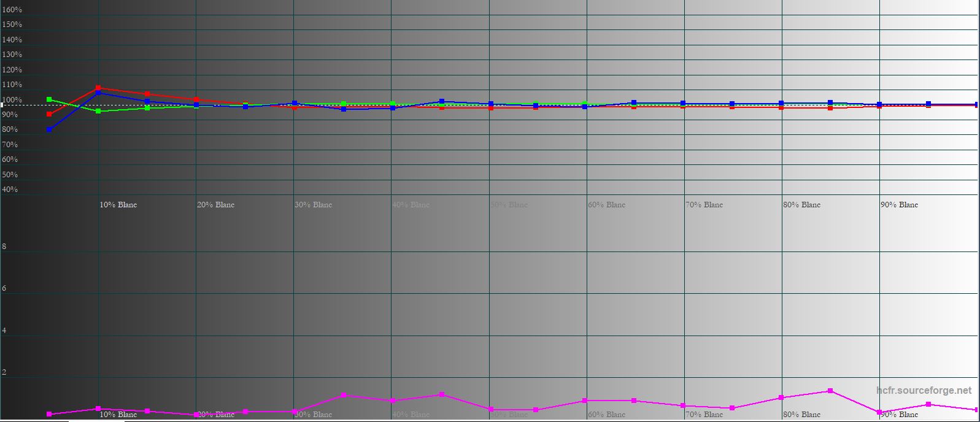Click the 160% label on the vertical axis

coord(12,10)
